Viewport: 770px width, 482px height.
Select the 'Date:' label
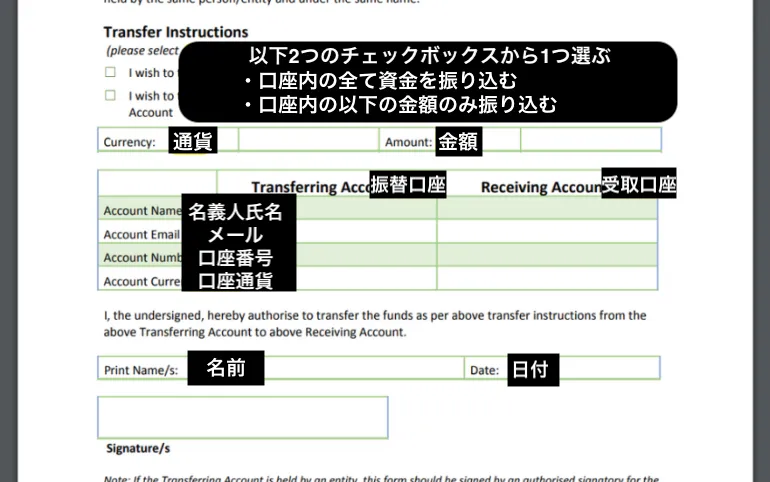point(484,370)
